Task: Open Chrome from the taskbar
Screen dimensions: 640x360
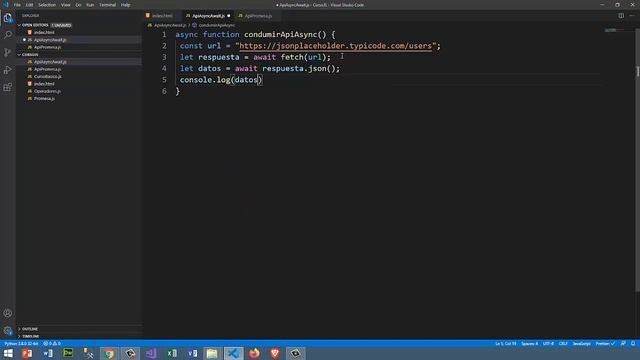Action: 109,353
